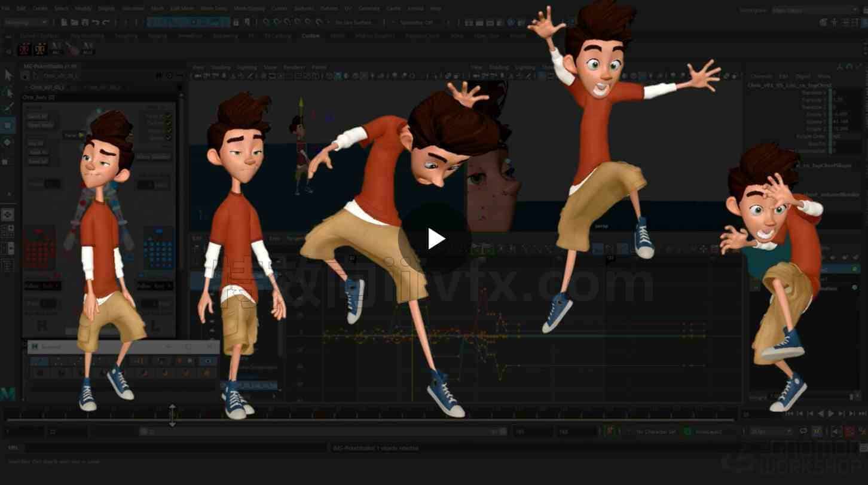868x485 pixels.
Task: Switch to the Sculpting shelf tab
Action: (x=126, y=36)
